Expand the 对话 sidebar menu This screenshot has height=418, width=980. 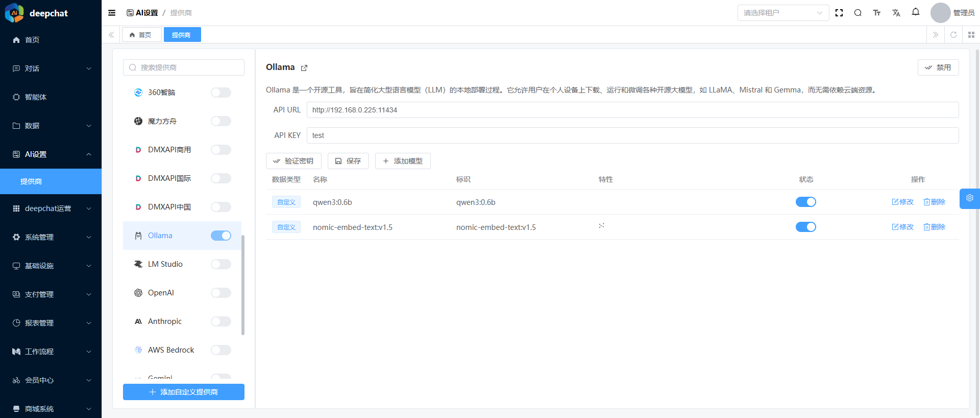51,68
